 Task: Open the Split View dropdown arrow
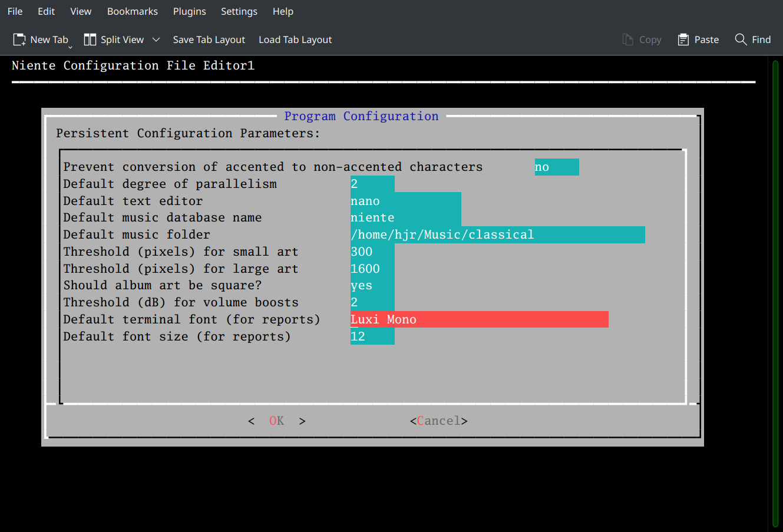[156, 39]
